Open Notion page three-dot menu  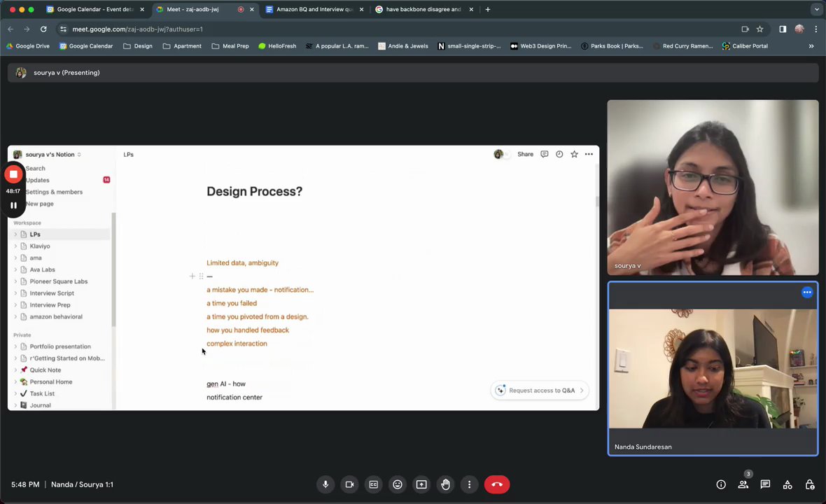tap(589, 154)
